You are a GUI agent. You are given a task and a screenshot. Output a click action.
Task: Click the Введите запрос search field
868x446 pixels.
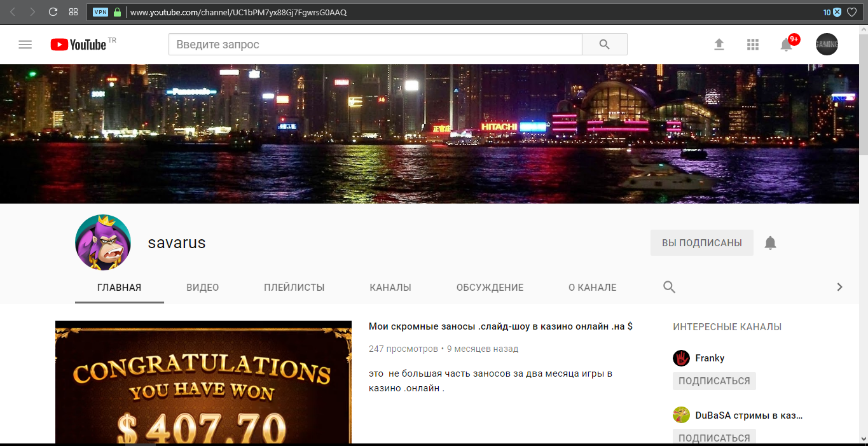click(x=375, y=45)
